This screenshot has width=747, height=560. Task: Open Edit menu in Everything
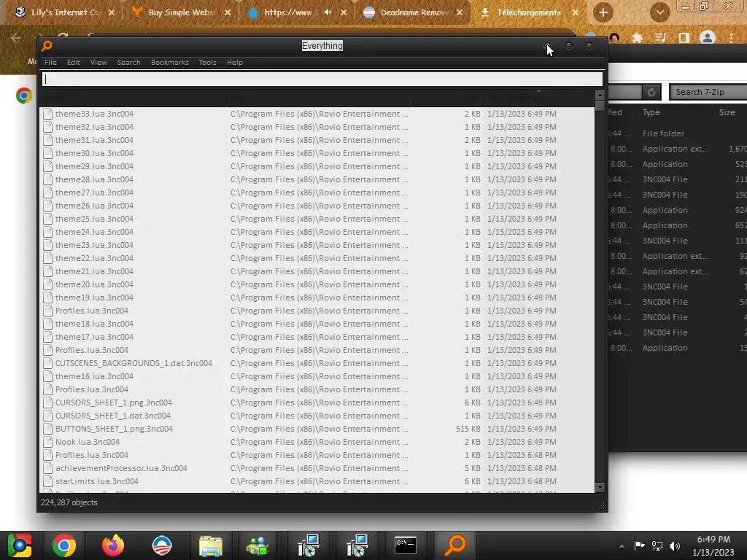click(74, 63)
